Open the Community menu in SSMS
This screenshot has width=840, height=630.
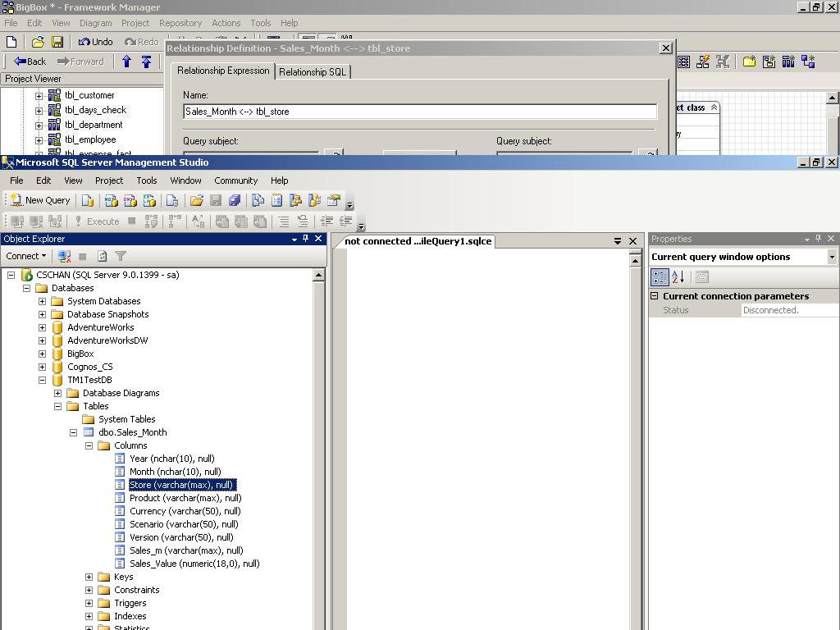point(235,180)
